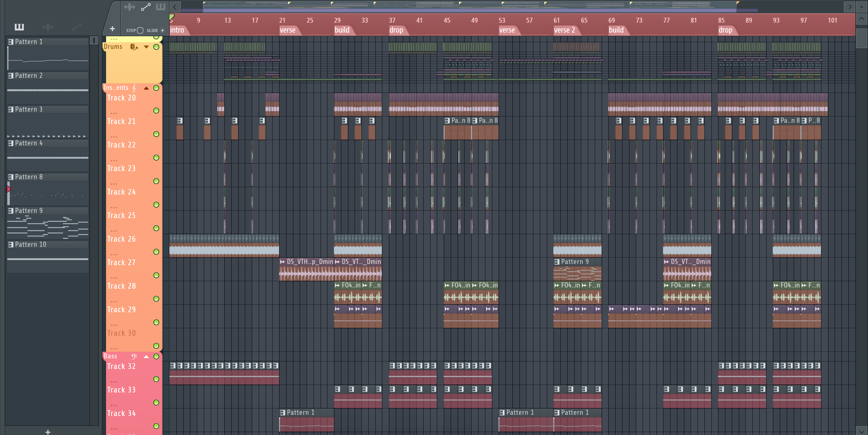This screenshot has height=435, width=868.
Task: Select the intro timeline marker
Action: coord(179,30)
